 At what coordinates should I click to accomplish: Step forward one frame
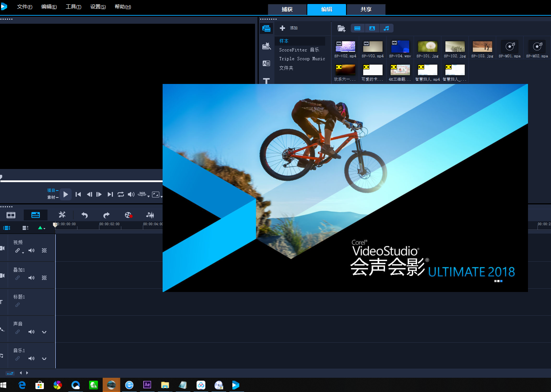click(99, 194)
